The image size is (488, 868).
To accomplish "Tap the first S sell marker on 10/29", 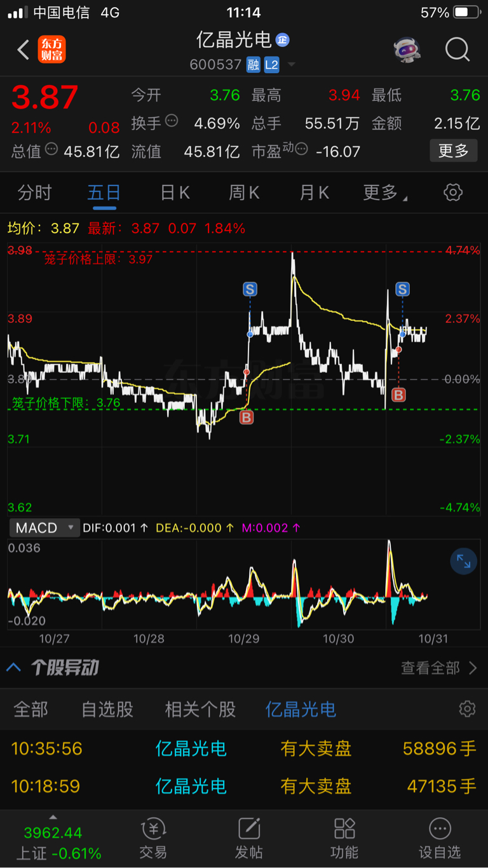I will 250,290.
